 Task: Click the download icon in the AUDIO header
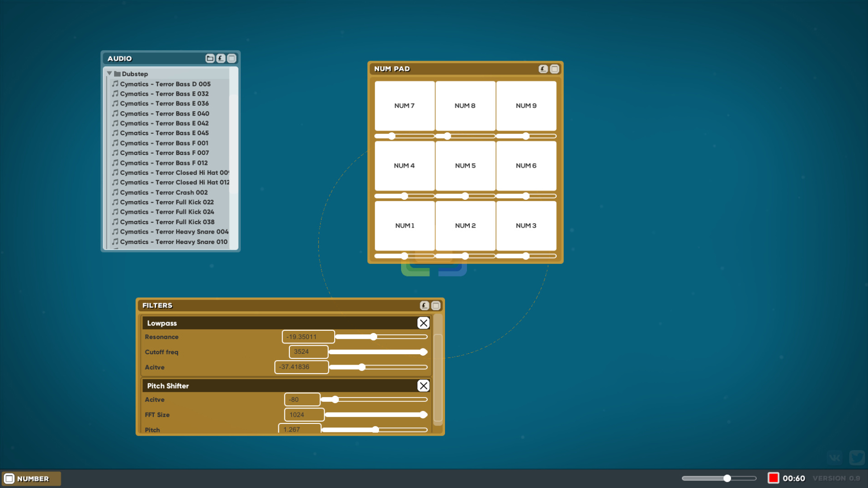[x=221, y=58]
